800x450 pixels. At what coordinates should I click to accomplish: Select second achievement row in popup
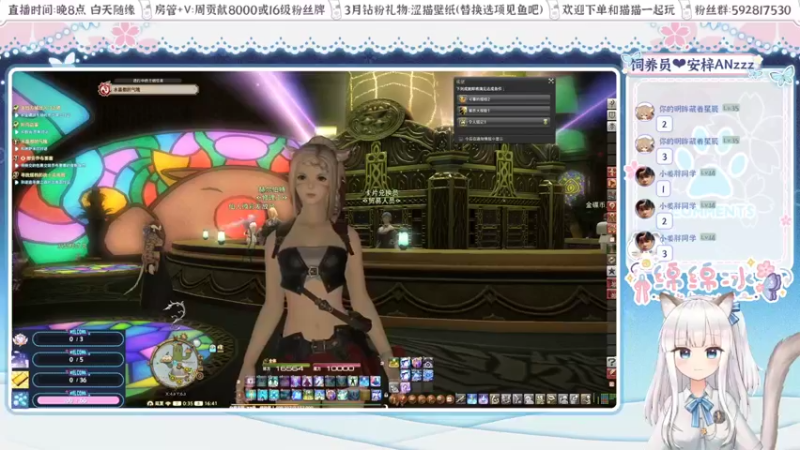(504, 110)
